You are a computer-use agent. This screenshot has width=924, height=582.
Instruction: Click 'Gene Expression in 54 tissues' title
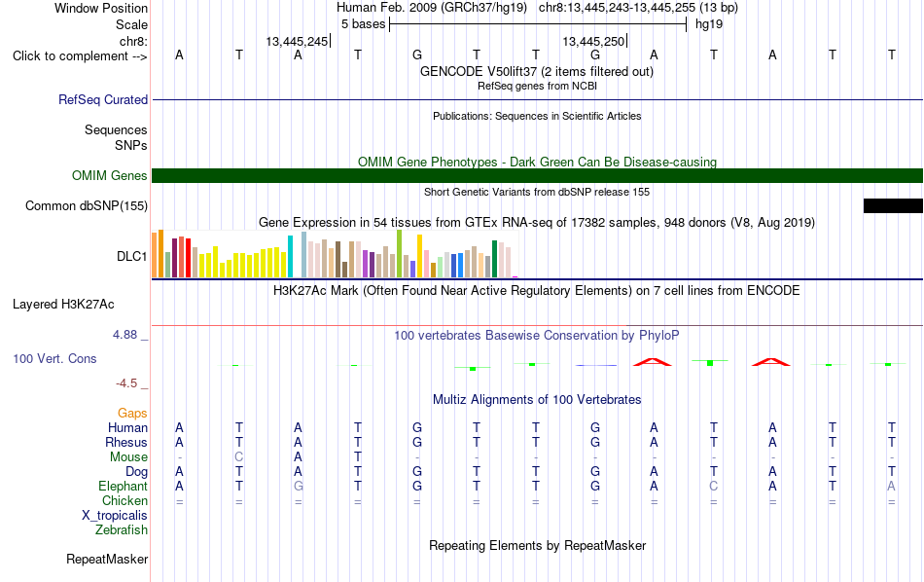pos(537,222)
